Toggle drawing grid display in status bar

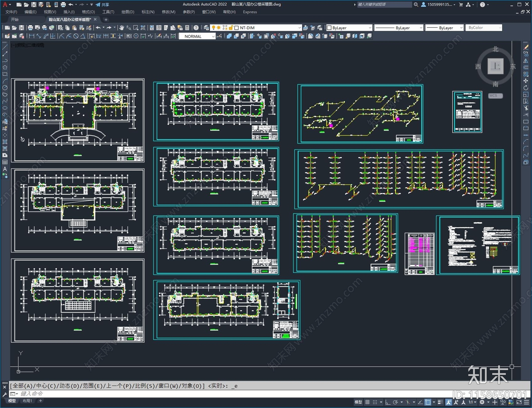(x=367, y=402)
